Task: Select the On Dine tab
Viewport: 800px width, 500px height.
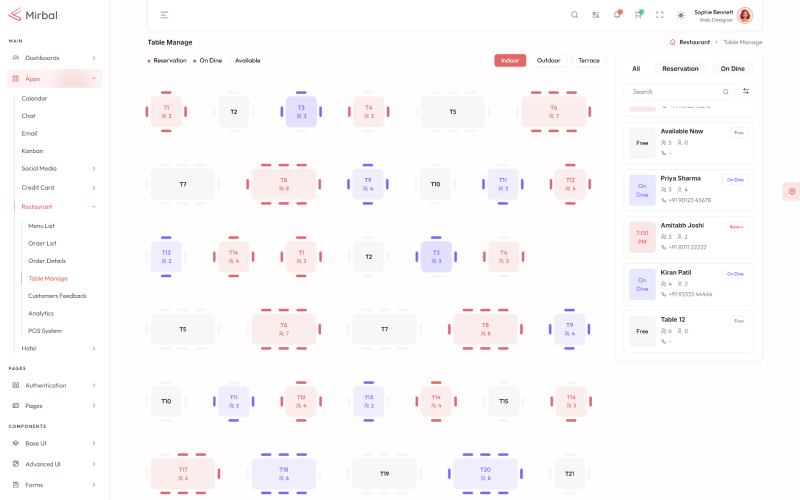Action: 732,69
